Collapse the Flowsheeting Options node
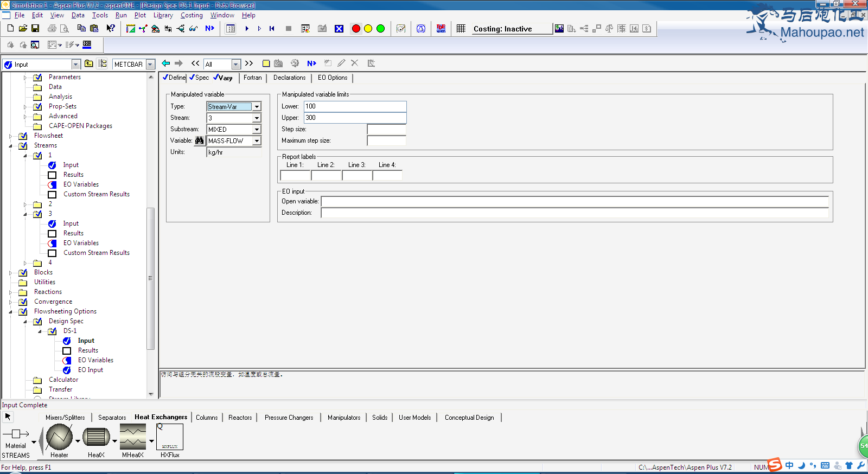The image size is (868, 474). tap(10, 312)
